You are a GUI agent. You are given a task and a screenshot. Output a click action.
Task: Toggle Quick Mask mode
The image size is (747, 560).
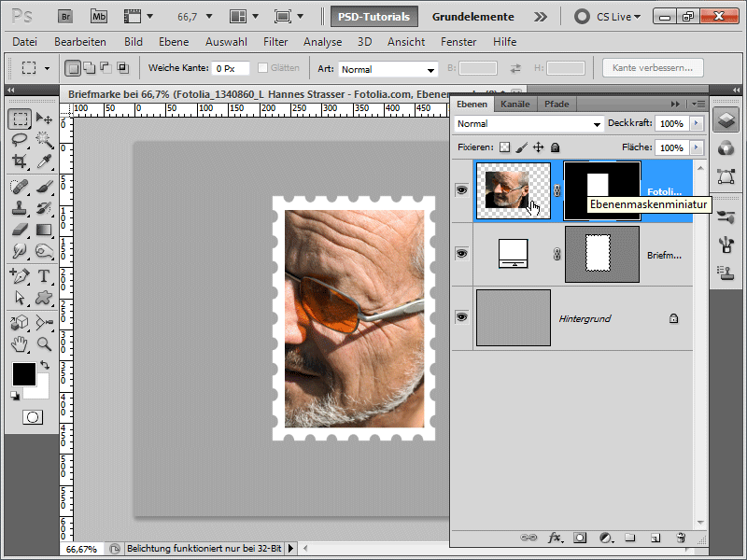point(33,417)
